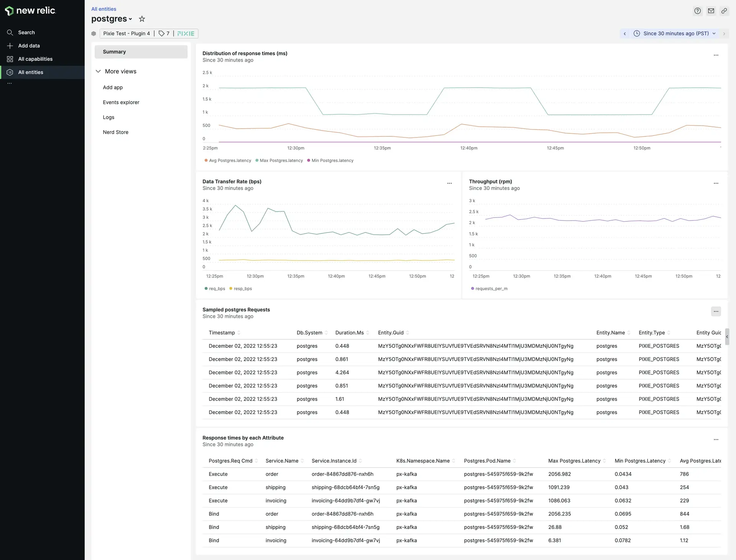The image size is (736, 560).
Task: Click the mail feedback icon
Action: [711, 11]
